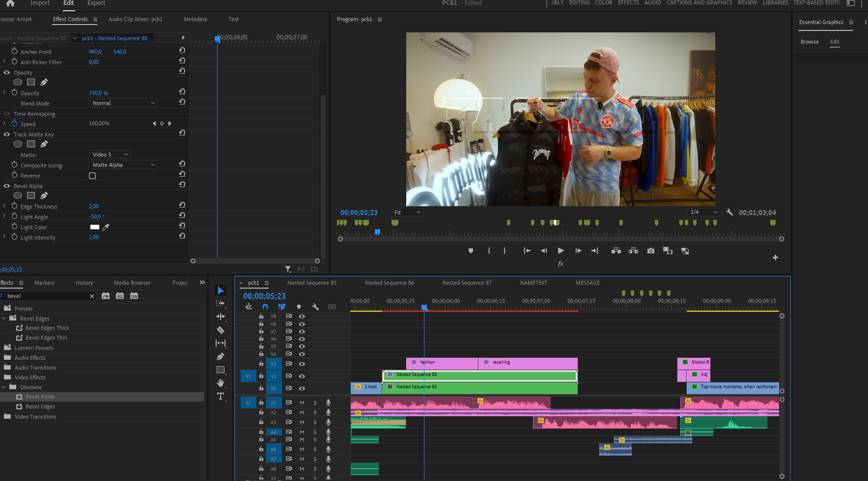Image resolution: width=868 pixels, height=481 pixels.
Task: Click Add Marker button in Program monitor
Action: [x=471, y=251]
